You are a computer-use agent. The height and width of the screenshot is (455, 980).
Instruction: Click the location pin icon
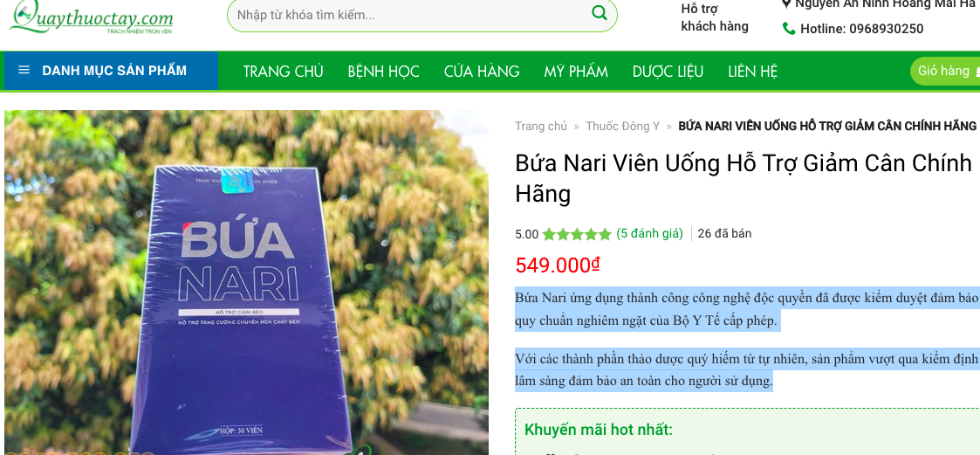[786, 3]
